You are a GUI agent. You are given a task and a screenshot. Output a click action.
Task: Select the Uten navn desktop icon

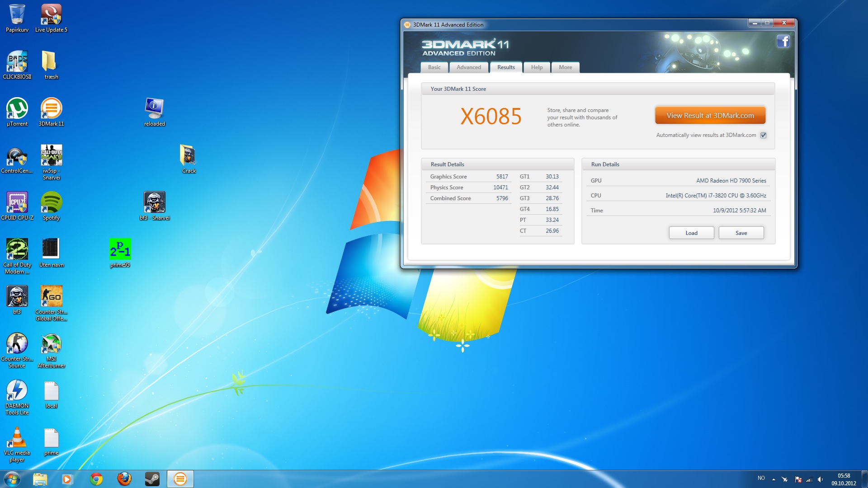(x=51, y=253)
